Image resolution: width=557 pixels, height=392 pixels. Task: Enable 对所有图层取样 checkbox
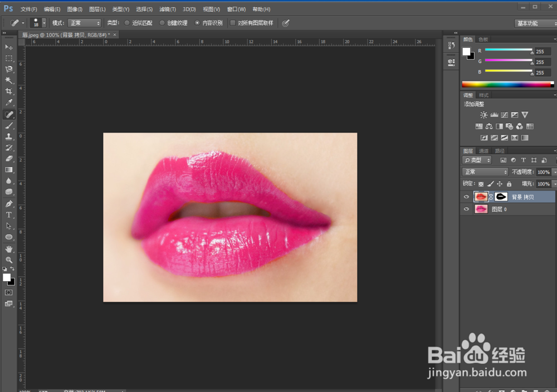pos(233,23)
